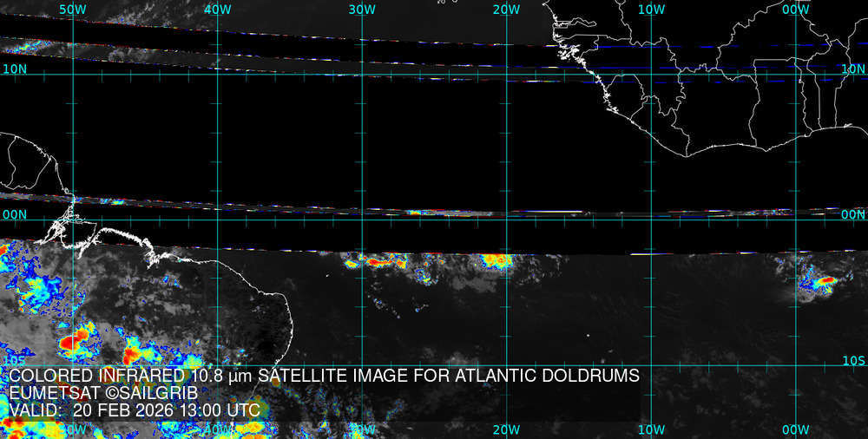Click the 10N latitude label on left edge
Screen dimensions: 868x439
tap(13, 69)
